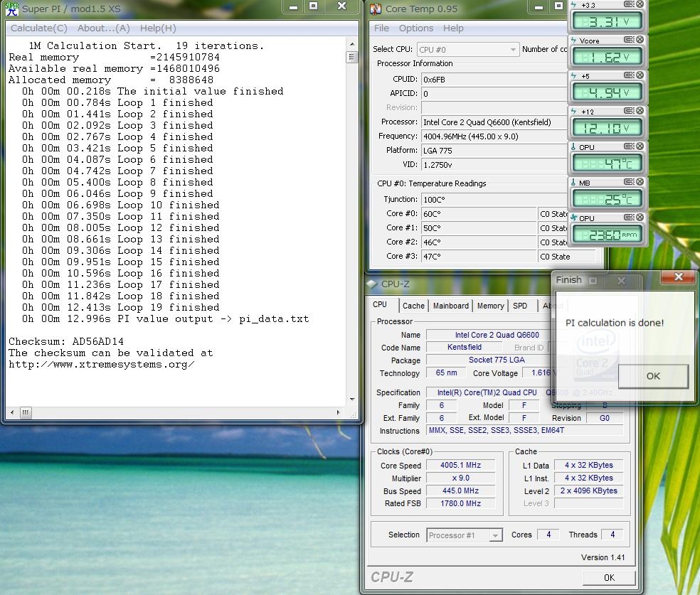Click the lightning icon on the +12 gadget

[574, 111]
